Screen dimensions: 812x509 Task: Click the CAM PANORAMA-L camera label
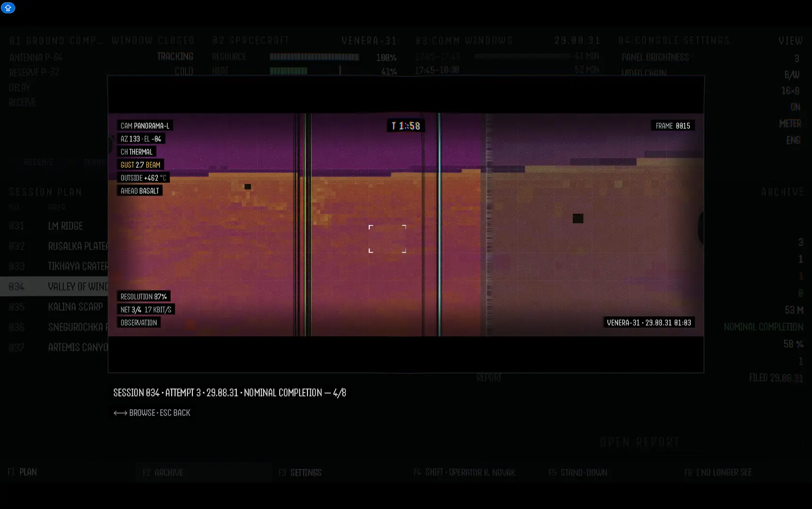pyautogui.click(x=145, y=126)
